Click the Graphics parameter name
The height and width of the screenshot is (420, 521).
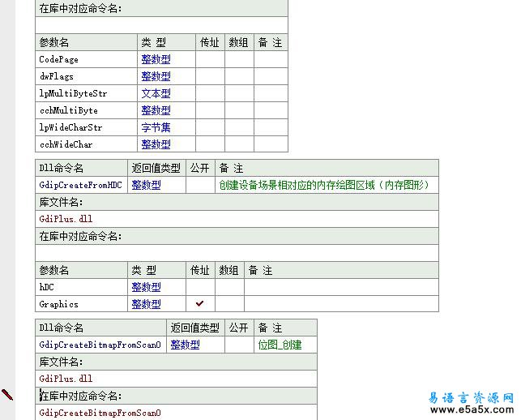[59, 303]
